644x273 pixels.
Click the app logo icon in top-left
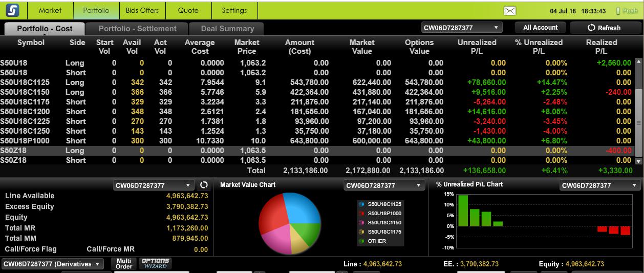13,10
